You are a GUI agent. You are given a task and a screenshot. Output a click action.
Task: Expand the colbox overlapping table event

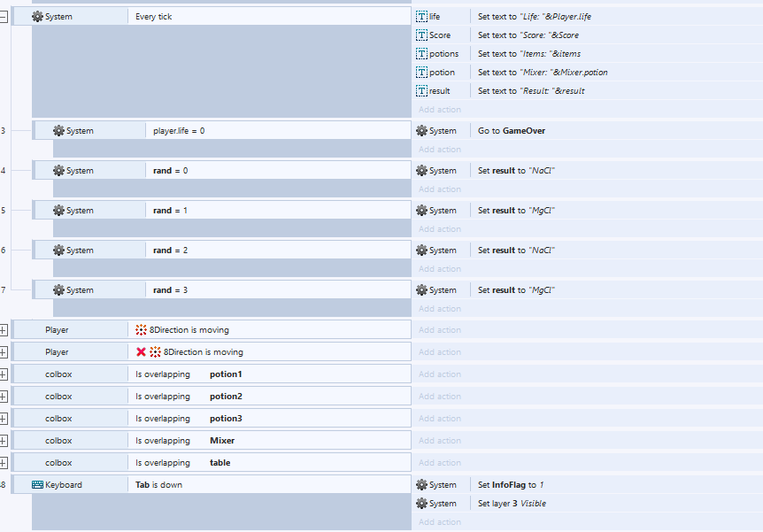coord(4,463)
